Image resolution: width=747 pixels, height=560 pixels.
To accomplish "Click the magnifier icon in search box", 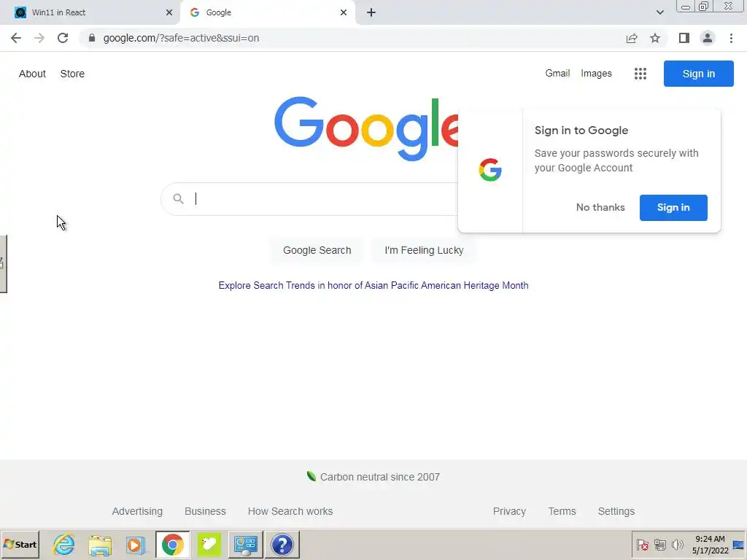I will point(178,198).
